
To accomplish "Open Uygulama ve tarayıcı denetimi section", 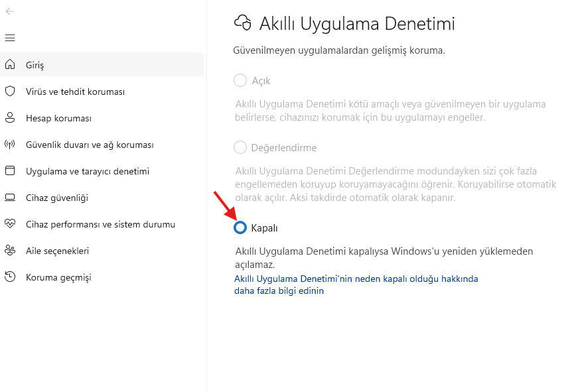I will [x=88, y=171].
